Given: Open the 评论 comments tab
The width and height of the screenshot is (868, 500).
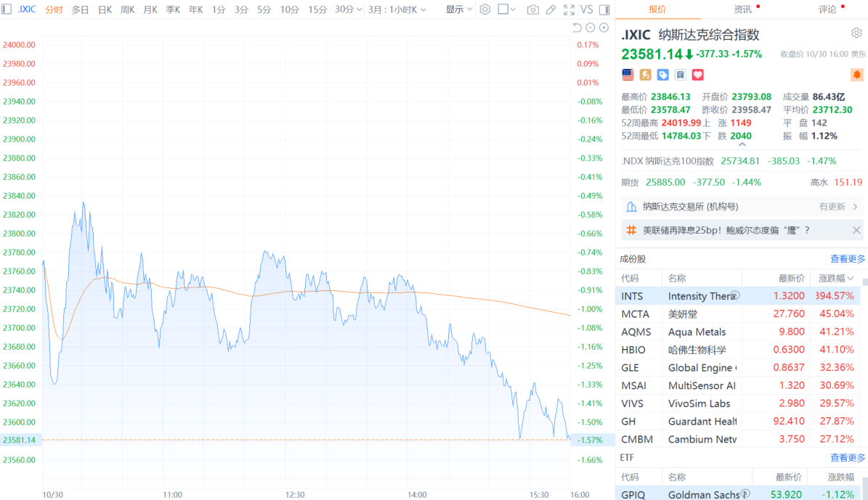Looking at the screenshot, I should tap(827, 9).
